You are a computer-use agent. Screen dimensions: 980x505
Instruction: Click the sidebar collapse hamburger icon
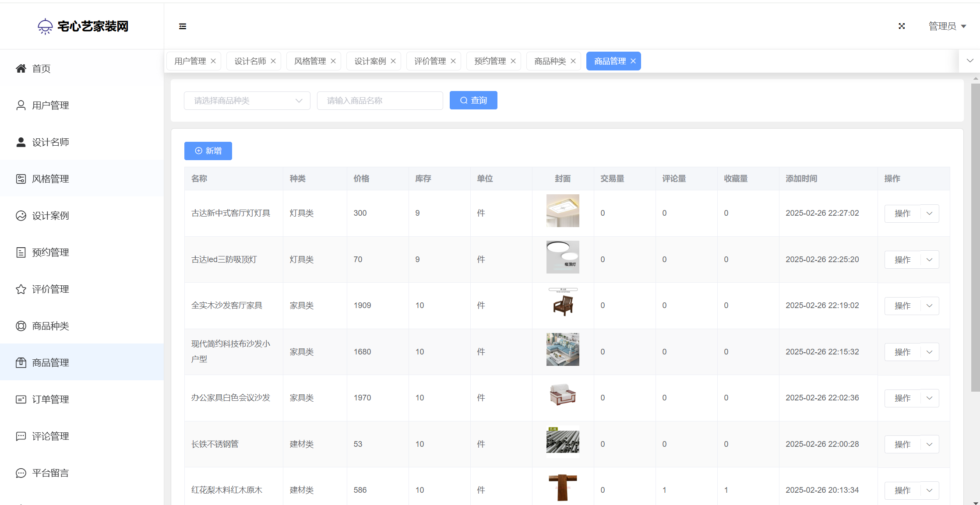coord(183,26)
